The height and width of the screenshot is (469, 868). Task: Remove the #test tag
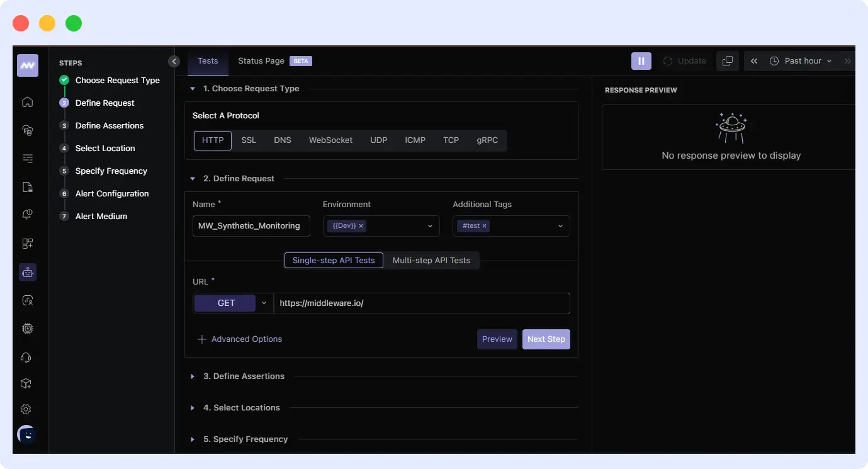(484, 226)
